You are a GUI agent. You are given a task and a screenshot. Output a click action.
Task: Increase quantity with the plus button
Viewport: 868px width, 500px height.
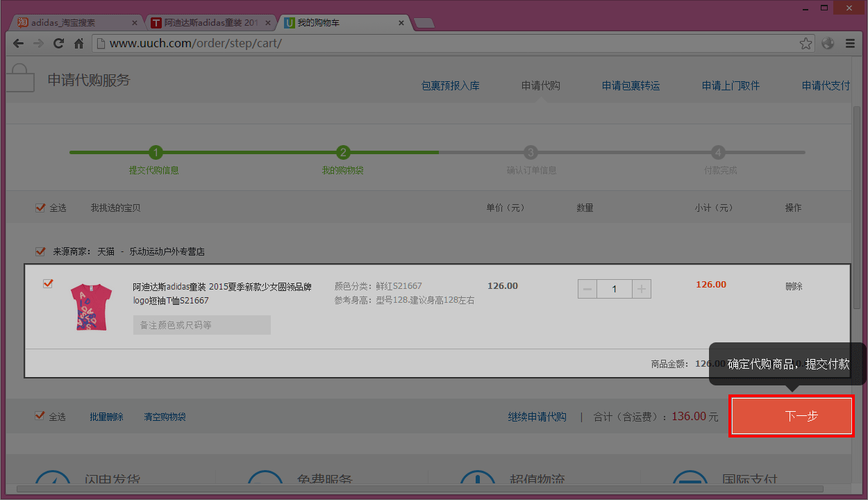click(x=642, y=289)
